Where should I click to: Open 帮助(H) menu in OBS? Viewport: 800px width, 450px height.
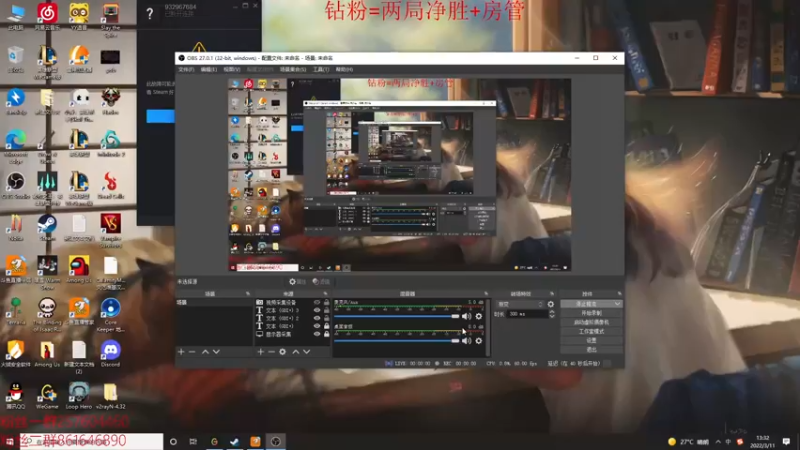tap(344, 69)
